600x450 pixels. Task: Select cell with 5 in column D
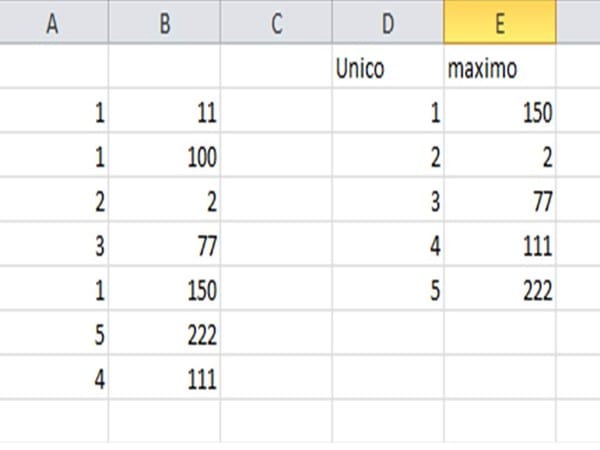pos(388,289)
